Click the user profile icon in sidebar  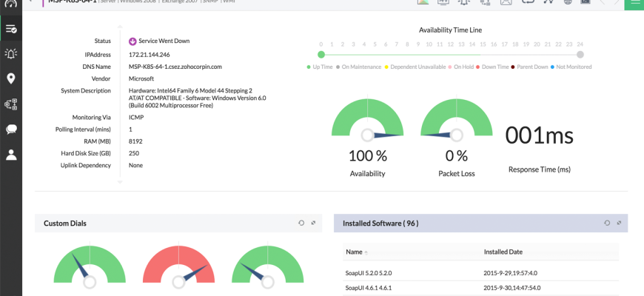[11, 155]
